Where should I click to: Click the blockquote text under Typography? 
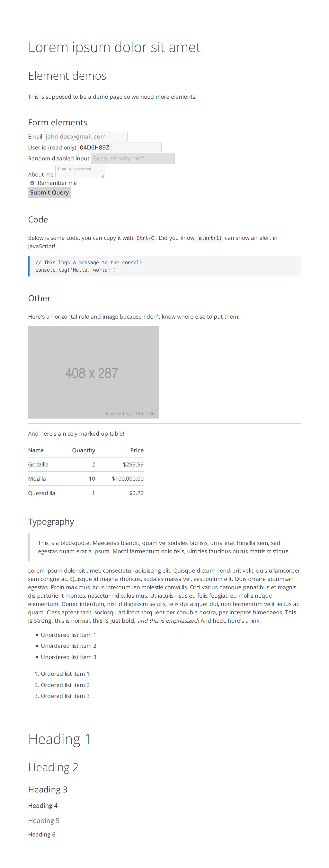pos(164,547)
